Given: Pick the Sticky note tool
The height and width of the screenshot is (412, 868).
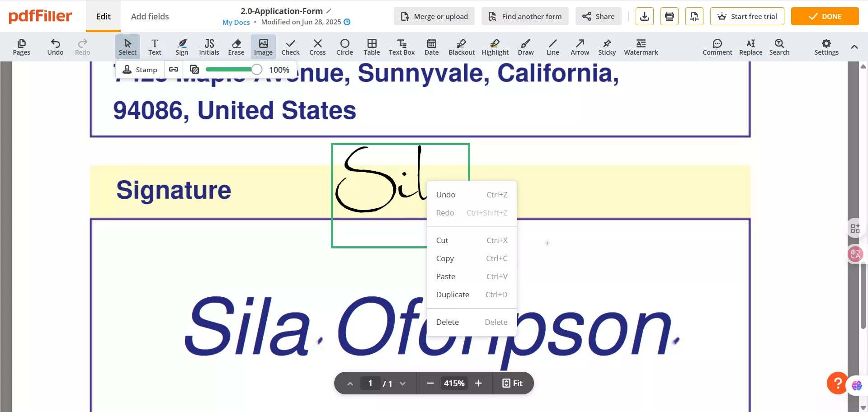Looking at the screenshot, I should [607, 47].
